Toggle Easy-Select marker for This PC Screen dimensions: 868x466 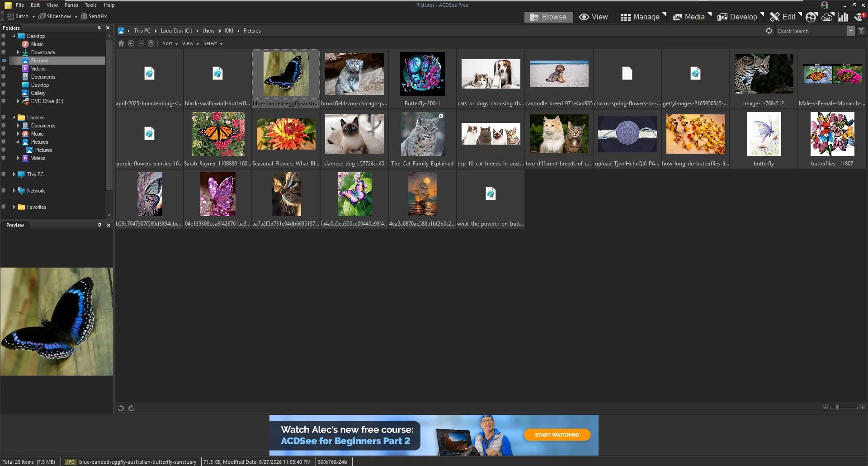click(4, 174)
